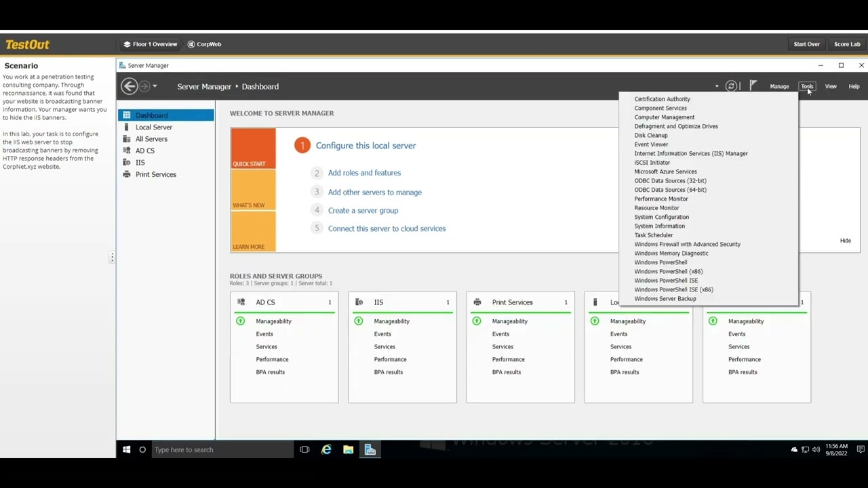Select Computer Management from the Tools menu

[x=664, y=117]
